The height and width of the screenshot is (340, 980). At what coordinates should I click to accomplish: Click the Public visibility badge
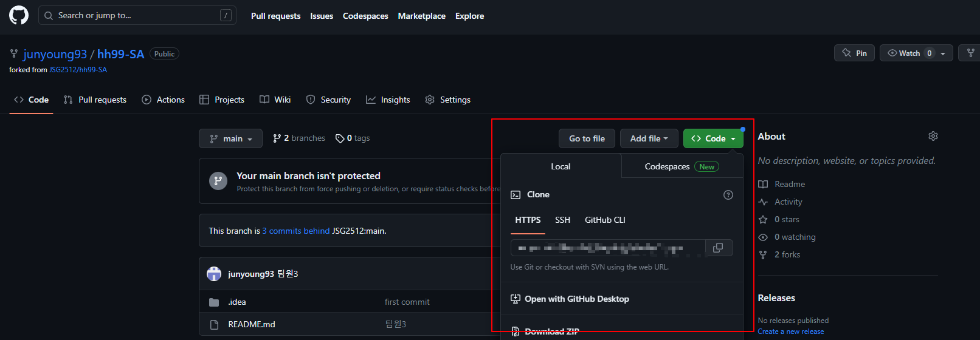point(164,54)
